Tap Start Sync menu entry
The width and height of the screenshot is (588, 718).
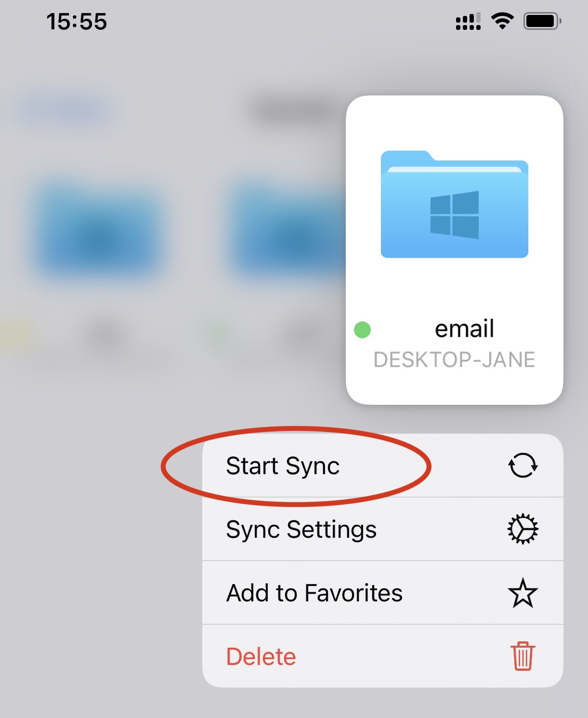coord(382,465)
